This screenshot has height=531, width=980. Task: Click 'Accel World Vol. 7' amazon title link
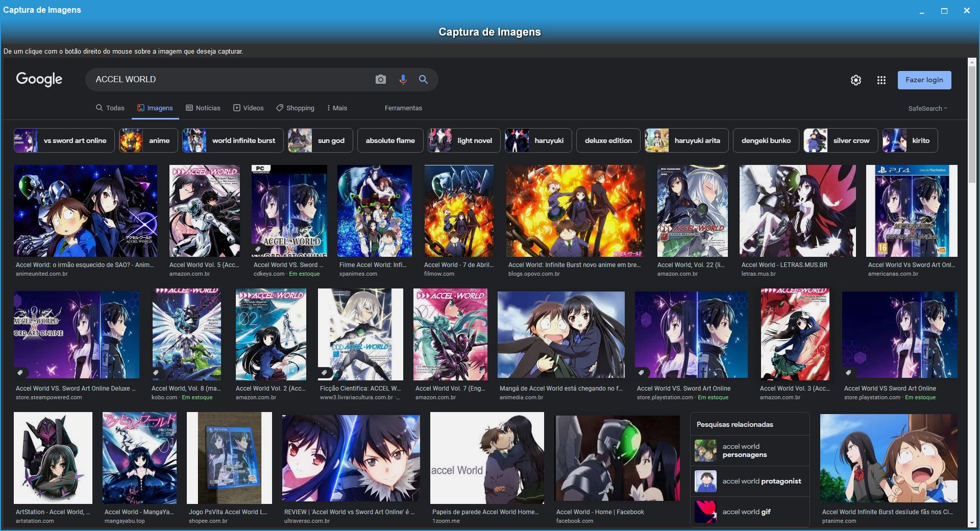click(x=450, y=389)
